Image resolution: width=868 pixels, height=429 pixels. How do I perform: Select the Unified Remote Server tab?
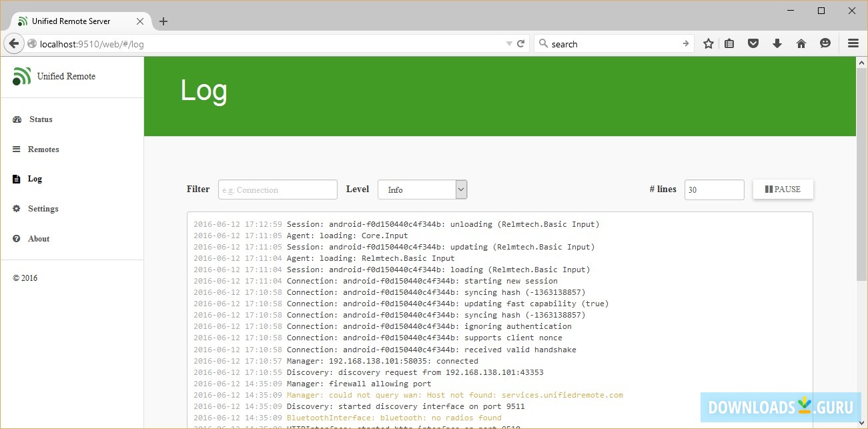click(71, 21)
